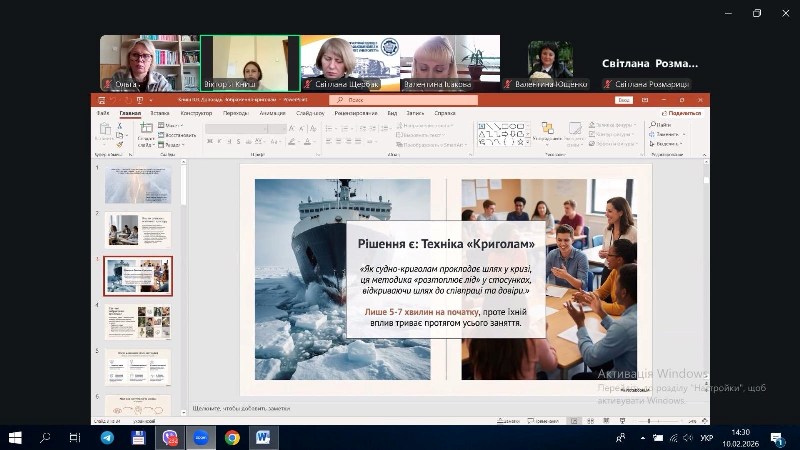Open Zoom app in the taskbar
The width and height of the screenshot is (800, 450).
[201, 438]
